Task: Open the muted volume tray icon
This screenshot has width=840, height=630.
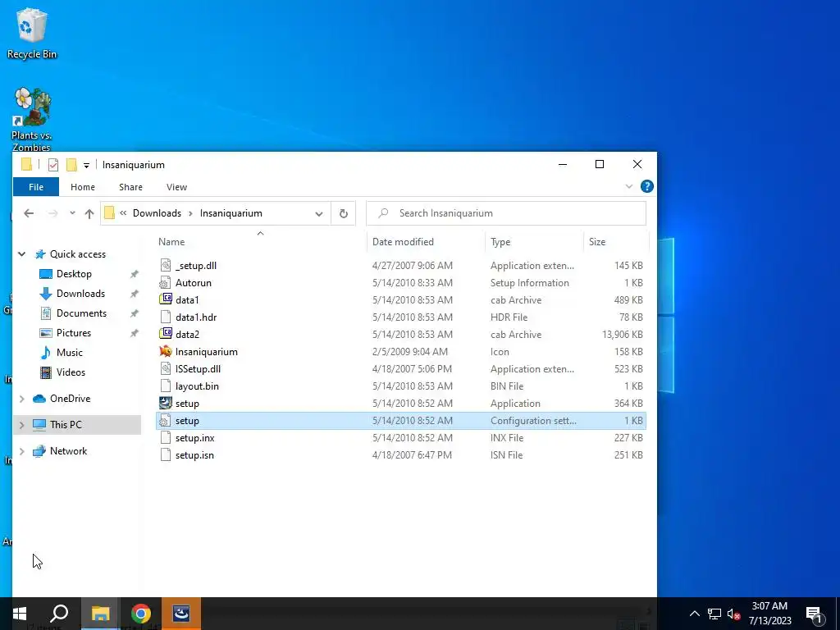Action: 734,614
